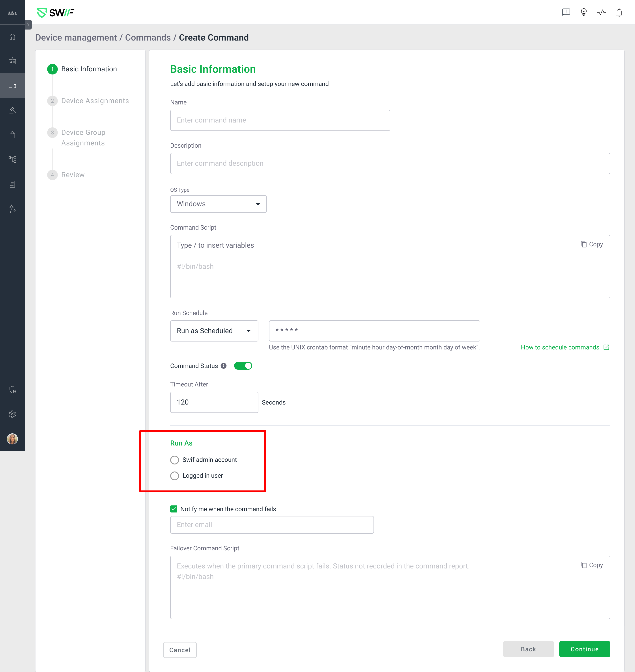Focus the Failover Command Script editor
Image resolution: width=635 pixels, height=672 pixels.
click(x=390, y=587)
